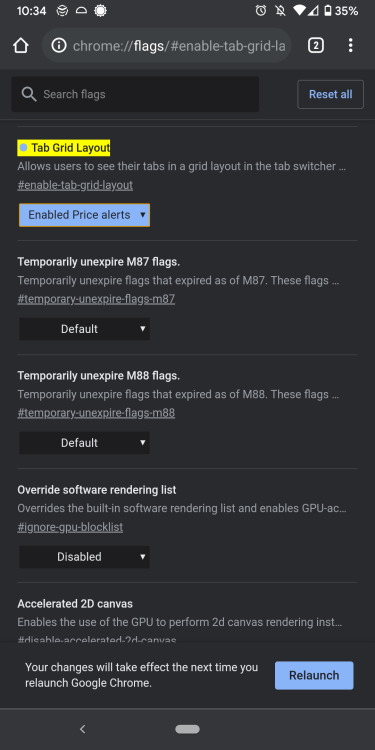Tap the chrome://flags address bar URL
This screenshot has width=375, height=750.
coord(179,46)
